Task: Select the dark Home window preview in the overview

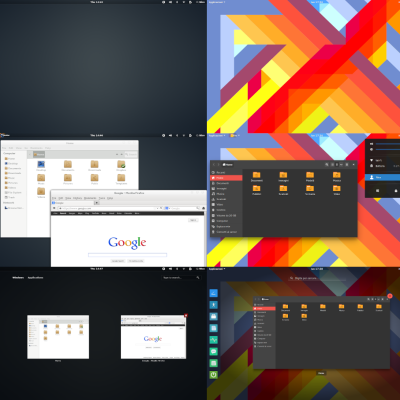Action: 321,332
